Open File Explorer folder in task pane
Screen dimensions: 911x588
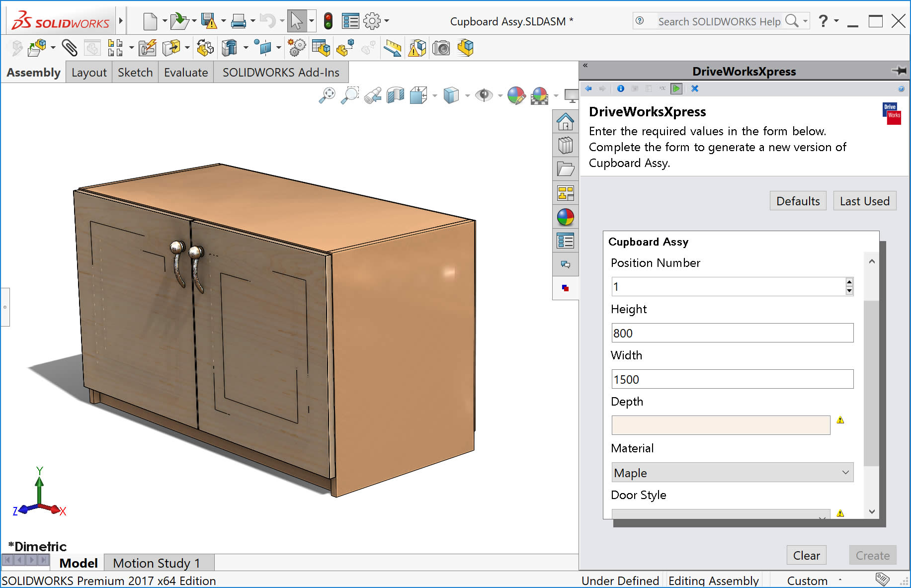565,169
